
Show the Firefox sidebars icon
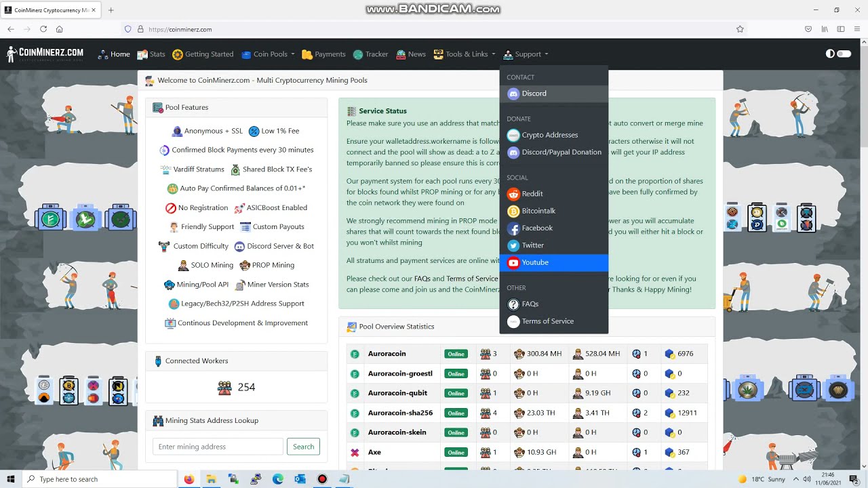click(x=841, y=29)
